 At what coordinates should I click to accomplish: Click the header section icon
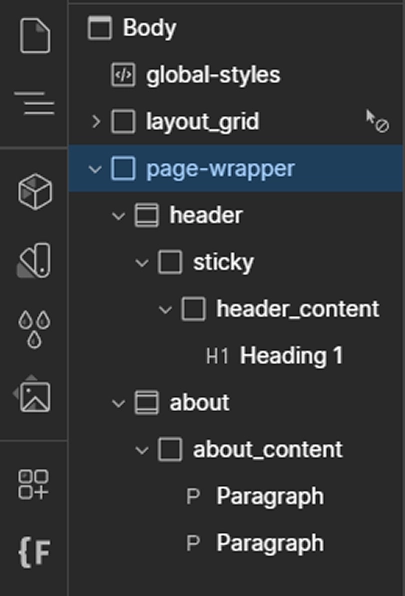147,215
